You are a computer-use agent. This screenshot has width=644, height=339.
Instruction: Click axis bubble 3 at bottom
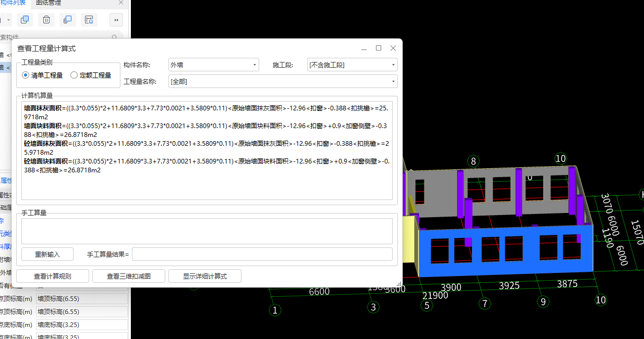coord(373,307)
